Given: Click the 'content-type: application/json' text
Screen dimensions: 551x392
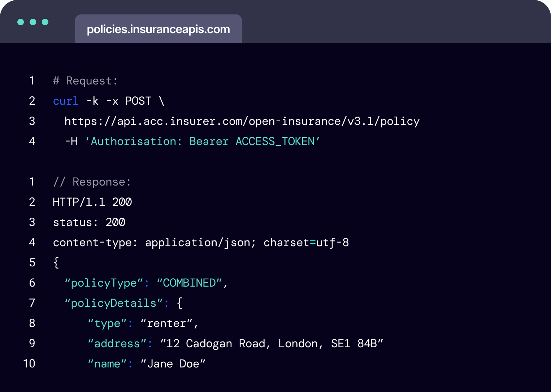Looking at the screenshot, I should [x=154, y=243].
